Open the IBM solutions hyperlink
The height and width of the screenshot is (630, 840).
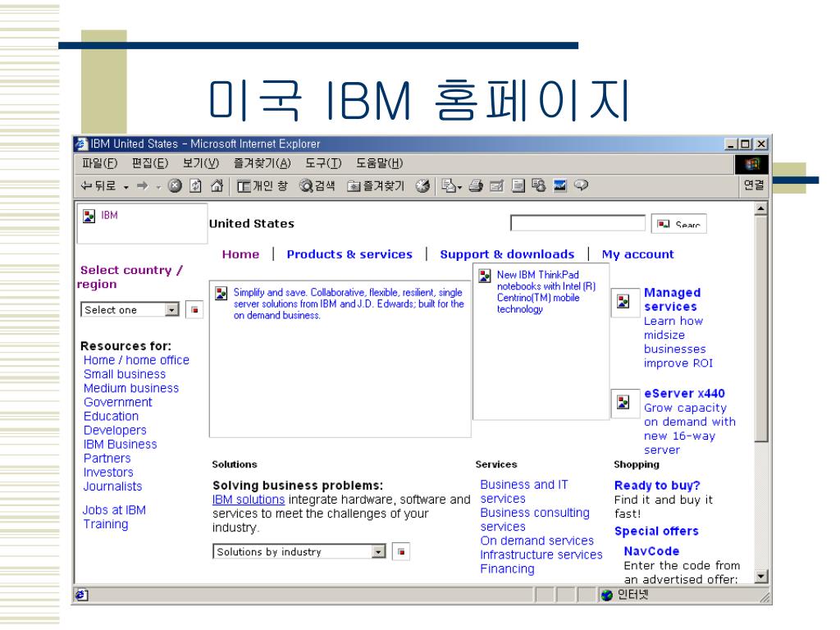tap(249, 500)
